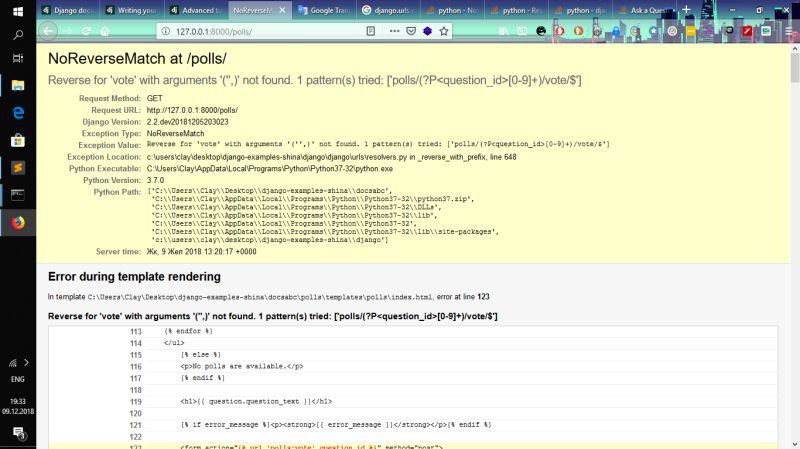Switch to the Ask a Question tab
800x449 pixels.
(645, 10)
